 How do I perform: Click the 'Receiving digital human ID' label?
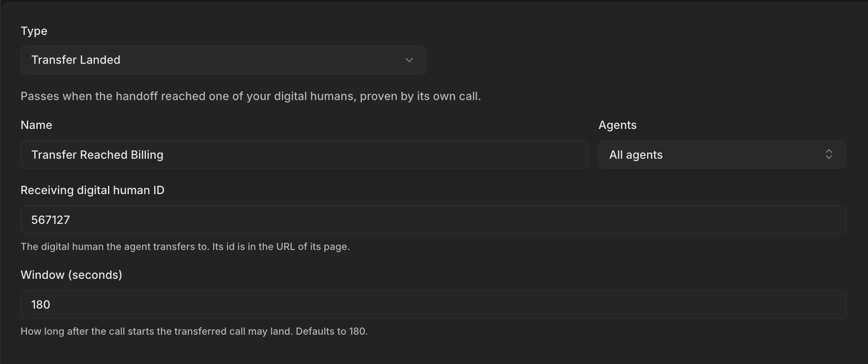tap(93, 190)
